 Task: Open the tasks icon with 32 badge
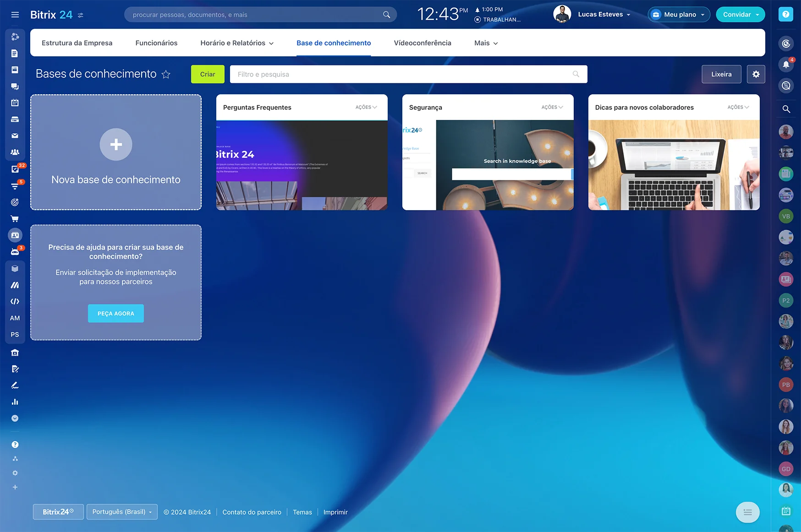(15, 169)
